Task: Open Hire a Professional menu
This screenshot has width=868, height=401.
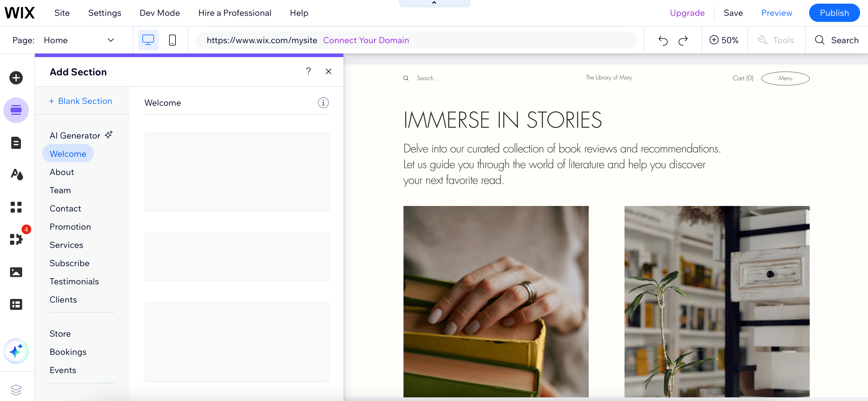Action: tap(235, 13)
